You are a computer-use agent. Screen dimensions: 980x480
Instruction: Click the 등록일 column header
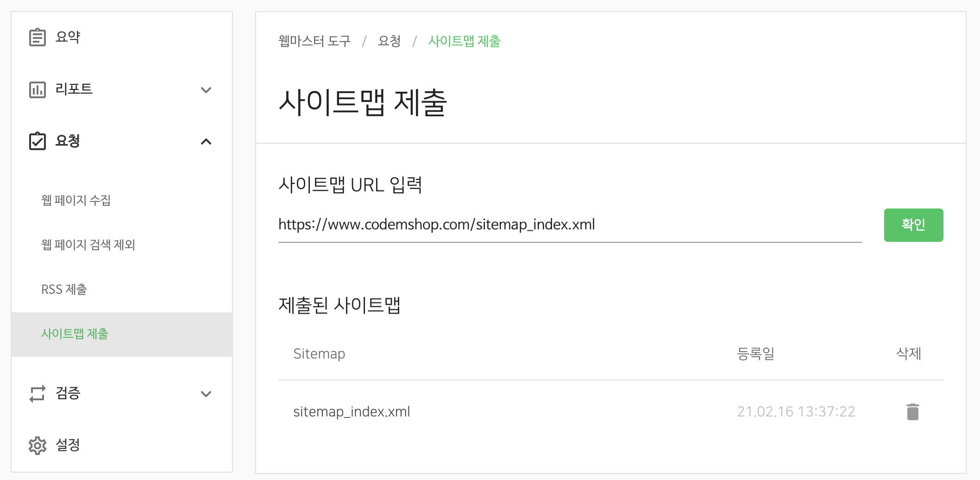click(x=756, y=354)
